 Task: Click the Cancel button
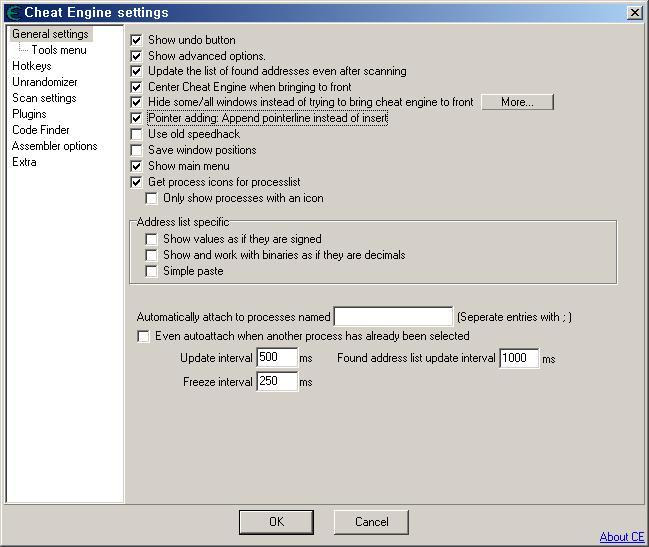pyautogui.click(x=371, y=522)
